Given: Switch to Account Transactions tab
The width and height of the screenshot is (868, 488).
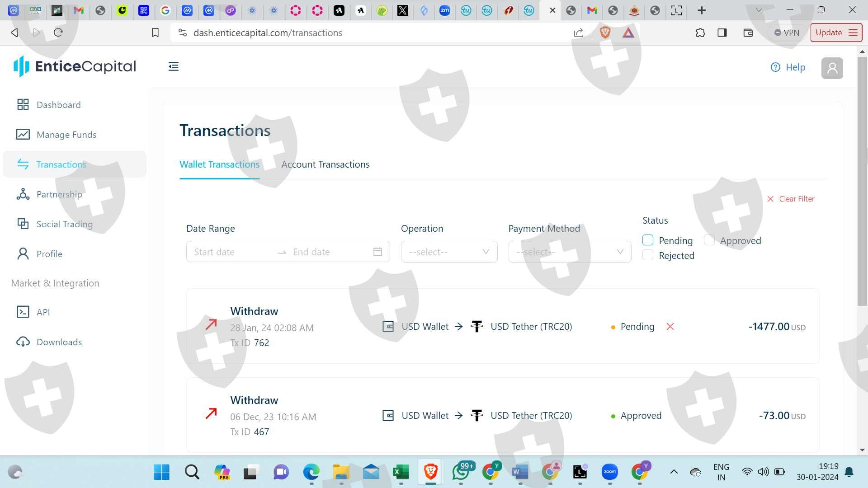Looking at the screenshot, I should (325, 164).
